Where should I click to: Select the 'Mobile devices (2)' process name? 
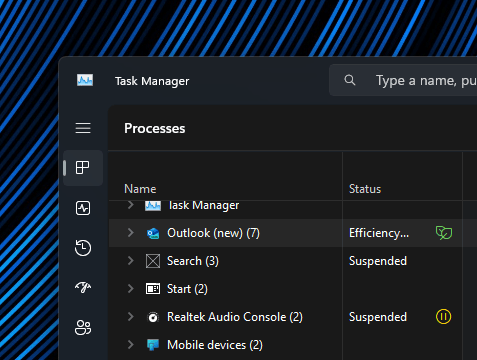tap(215, 345)
